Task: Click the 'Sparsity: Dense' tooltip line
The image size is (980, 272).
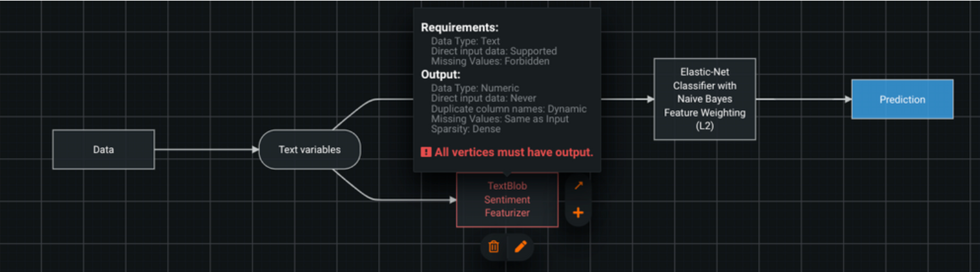Action: click(466, 129)
